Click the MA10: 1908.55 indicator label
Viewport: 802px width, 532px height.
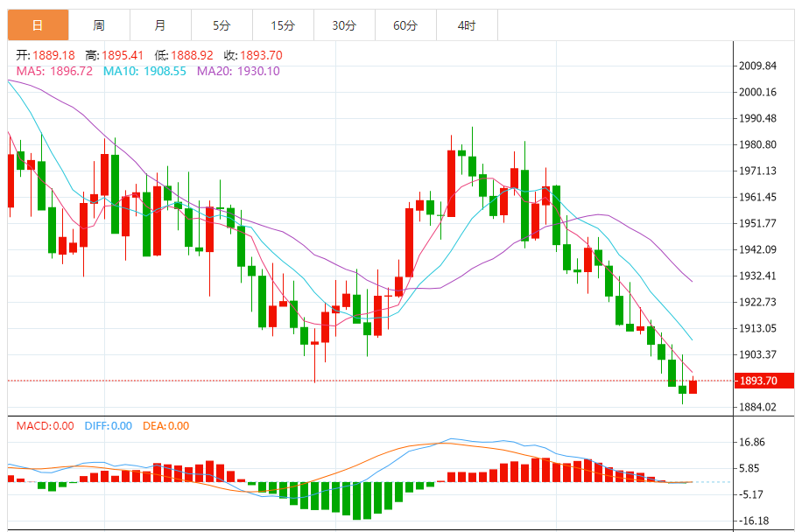click(x=144, y=71)
